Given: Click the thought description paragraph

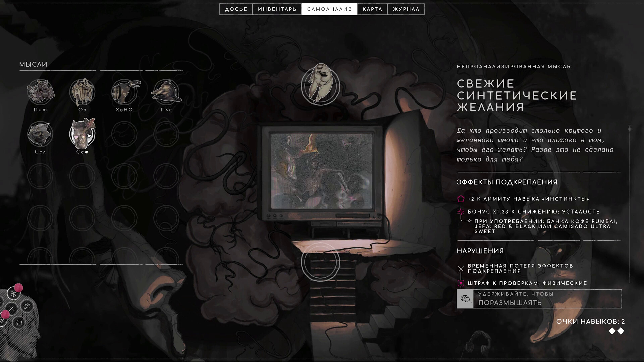Looking at the screenshot, I should coord(535,145).
